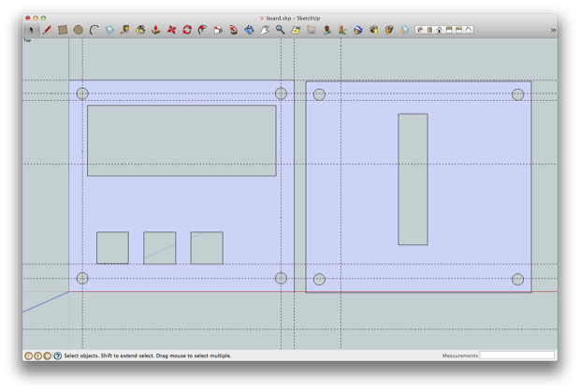Activate the Scale tool

pyautogui.click(x=218, y=30)
